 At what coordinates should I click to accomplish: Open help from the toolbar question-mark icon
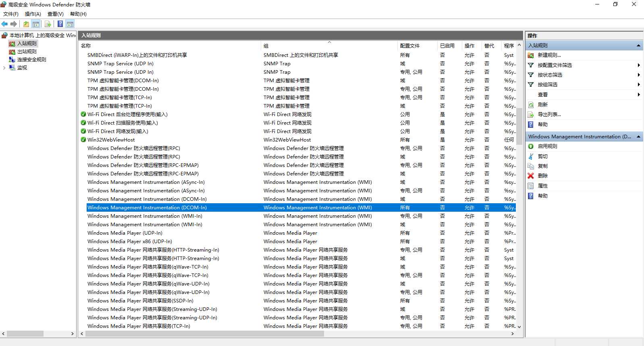pyautogui.click(x=60, y=24)
